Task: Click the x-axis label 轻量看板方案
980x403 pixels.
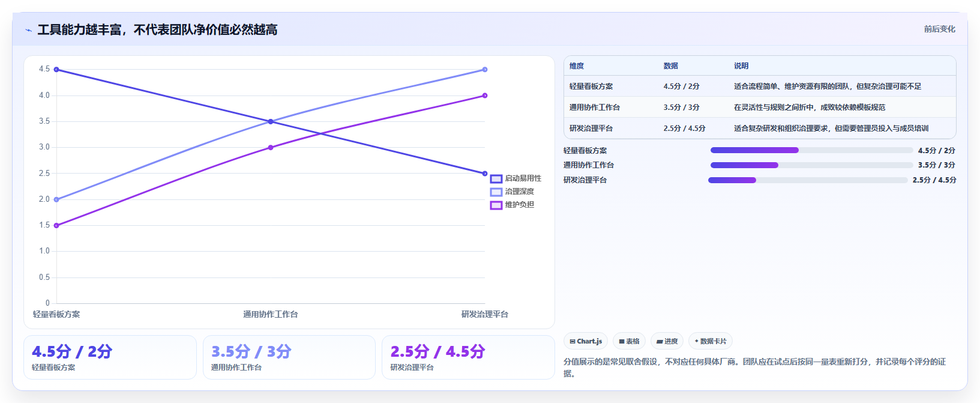Action: (56, 314)
